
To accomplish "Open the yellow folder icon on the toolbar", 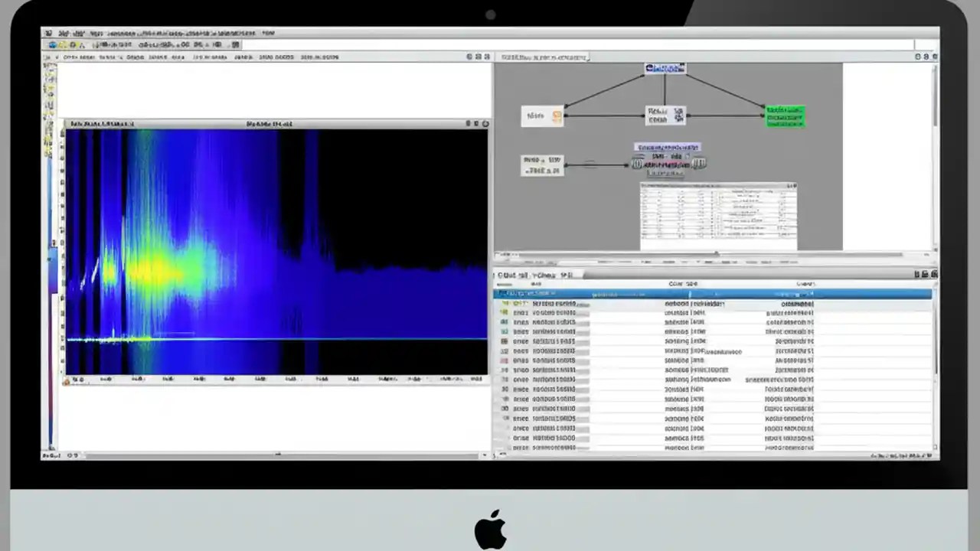I will [x=63, y=44].
